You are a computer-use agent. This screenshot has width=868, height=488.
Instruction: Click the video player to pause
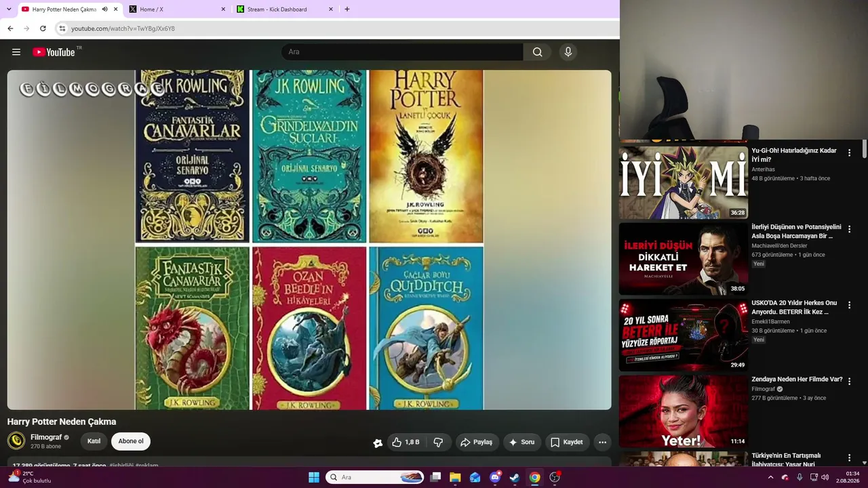(x=309, y=240)
